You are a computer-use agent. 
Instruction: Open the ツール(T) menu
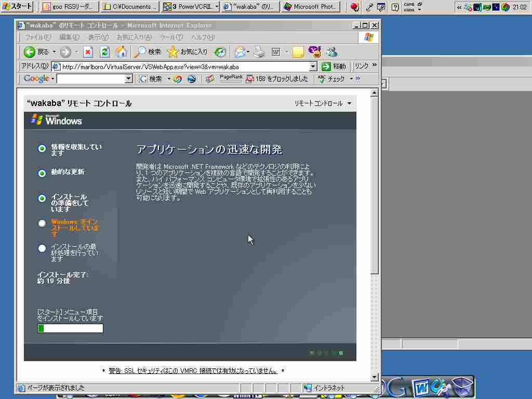(171, 37)
